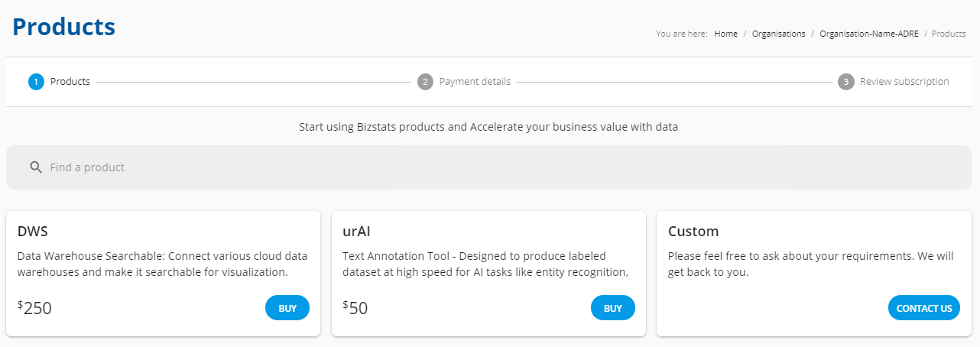The height and width of the screenshot is (347, 980).
Task: Click Contact Us on Custom card
Action: 924,308
